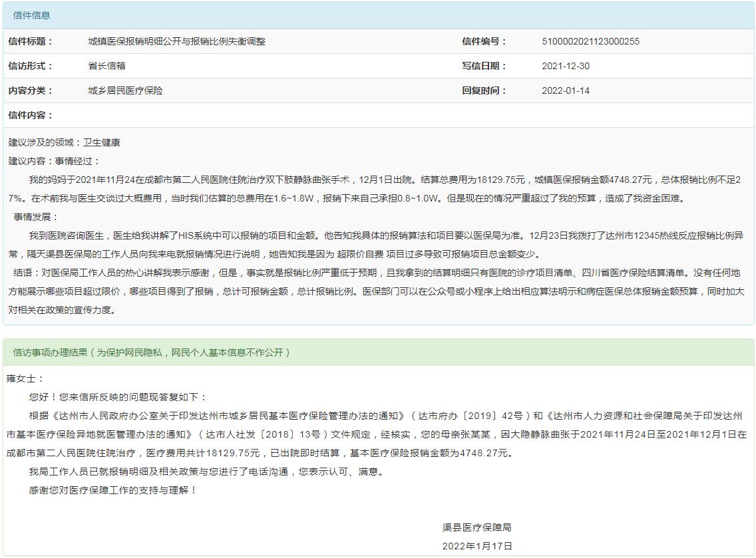Click the 信访形式 label
The image size is (756, 558).
click(x=30, y=66)
